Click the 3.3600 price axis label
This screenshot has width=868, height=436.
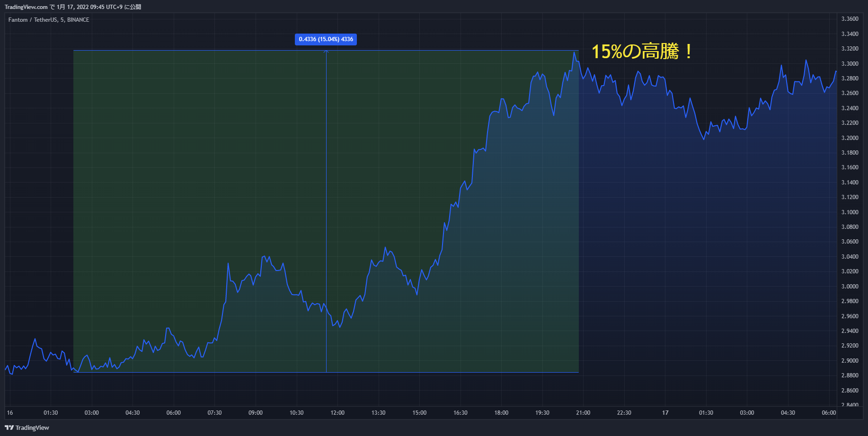(850, 19)
